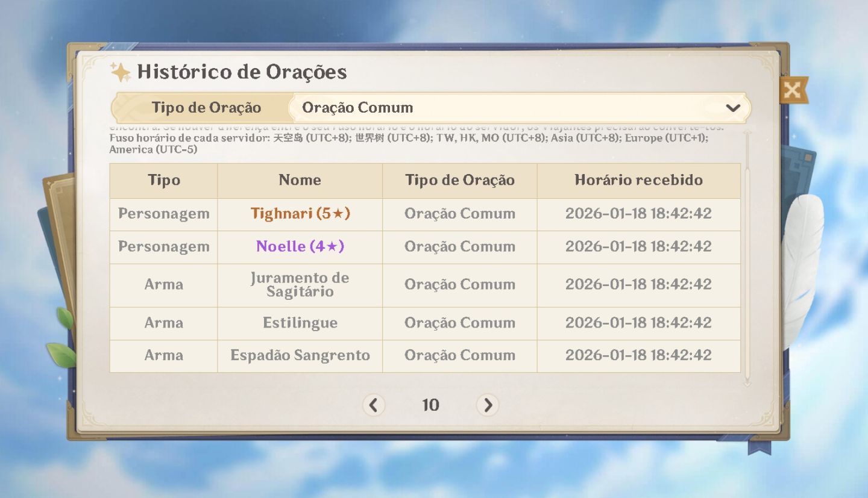
Task: Click the timestamp in the Espadão Sangrento row
Action: pos(639,355)
